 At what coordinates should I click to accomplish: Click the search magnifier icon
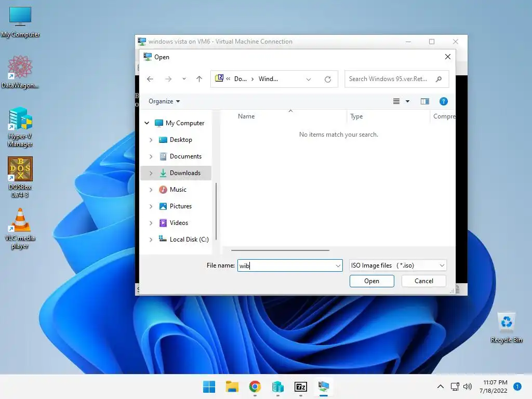(x=438, y=79)
